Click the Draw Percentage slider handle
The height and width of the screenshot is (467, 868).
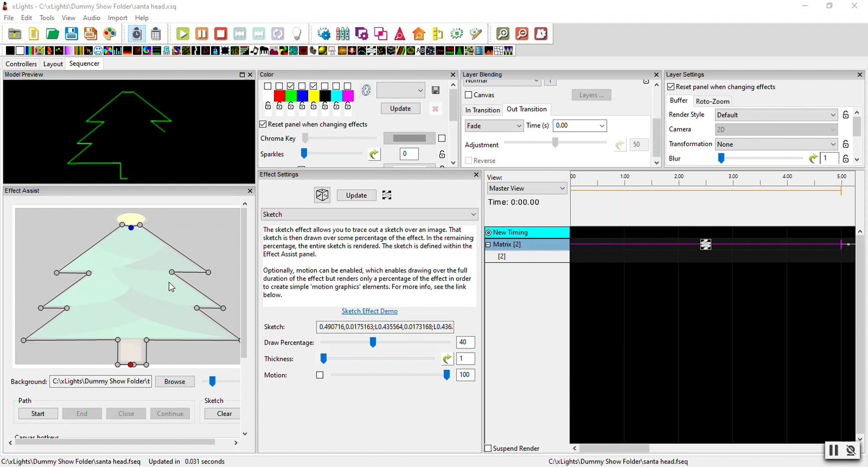pyautogui.click(x=373, y=342)
